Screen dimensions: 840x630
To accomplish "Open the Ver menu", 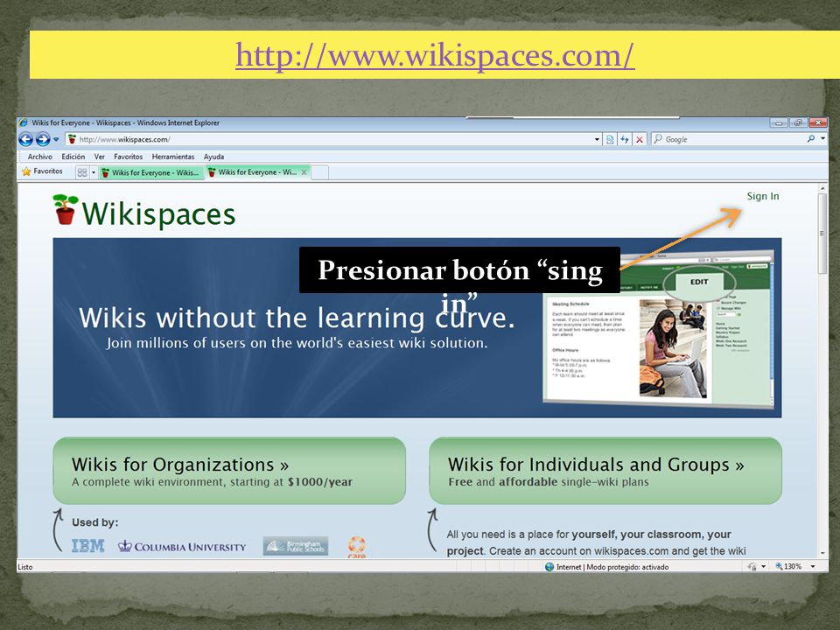I will [99, 157].
